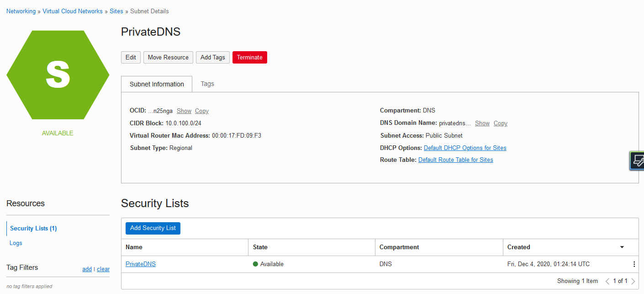
Task: Show the full OCID value
Action: pyautogui.click(x=184, y=111)
